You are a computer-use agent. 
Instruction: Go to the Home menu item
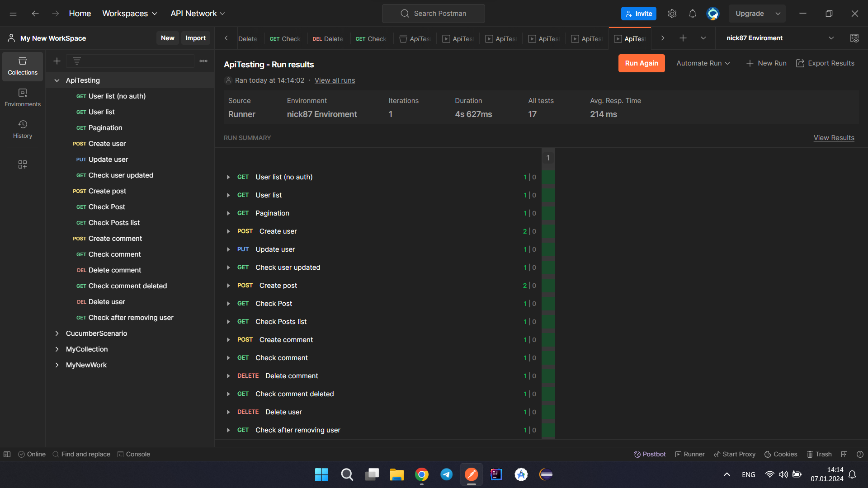[80, 14]
